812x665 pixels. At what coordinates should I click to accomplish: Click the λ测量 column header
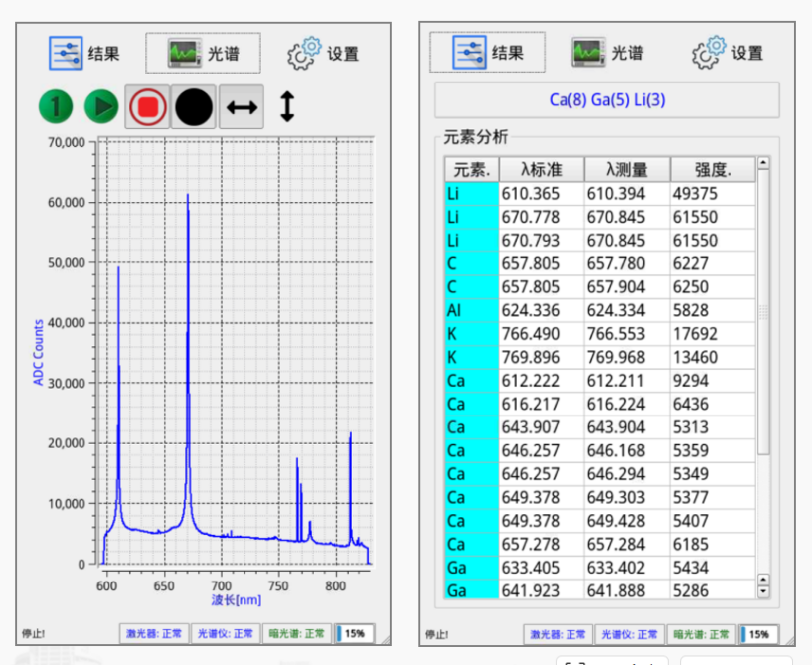pyautogui.click(x=625, y=169)
